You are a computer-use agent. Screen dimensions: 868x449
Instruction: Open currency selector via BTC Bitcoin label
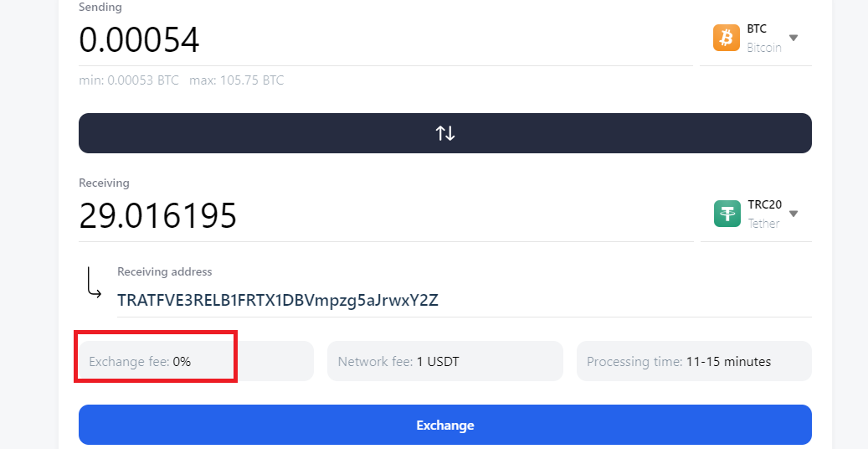(x=764, y=39)
